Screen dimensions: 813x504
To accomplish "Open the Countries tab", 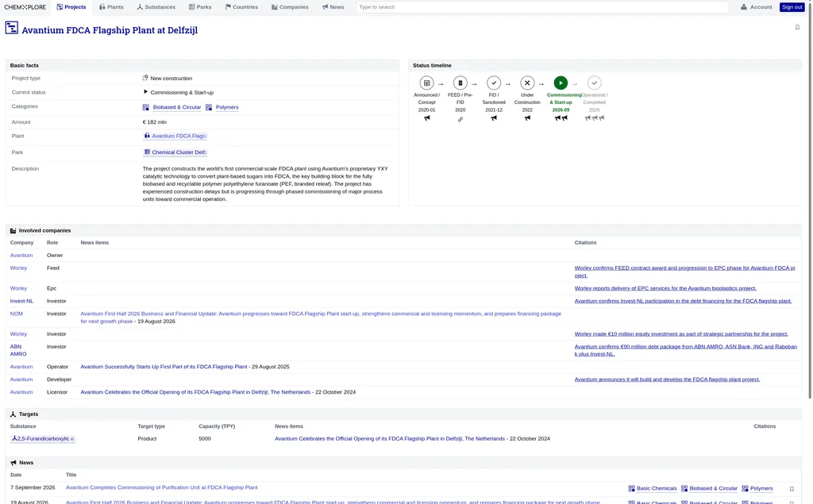I will pos(241,7).
